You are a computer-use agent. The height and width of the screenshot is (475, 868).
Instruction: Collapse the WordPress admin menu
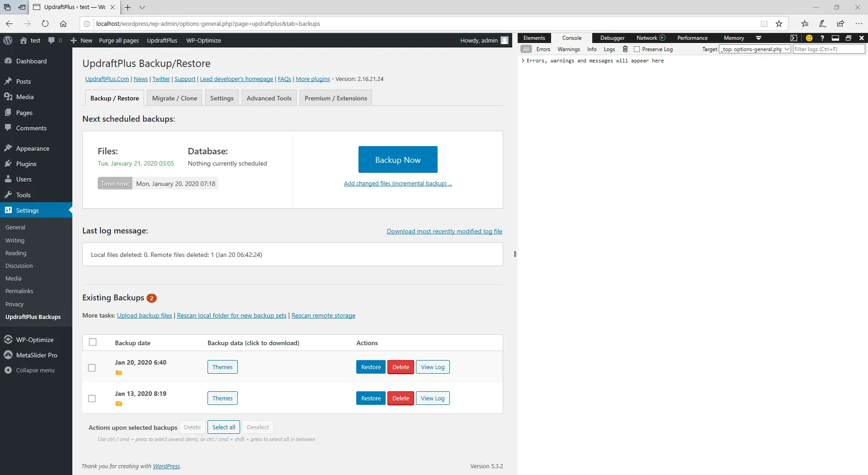[30, 370]
